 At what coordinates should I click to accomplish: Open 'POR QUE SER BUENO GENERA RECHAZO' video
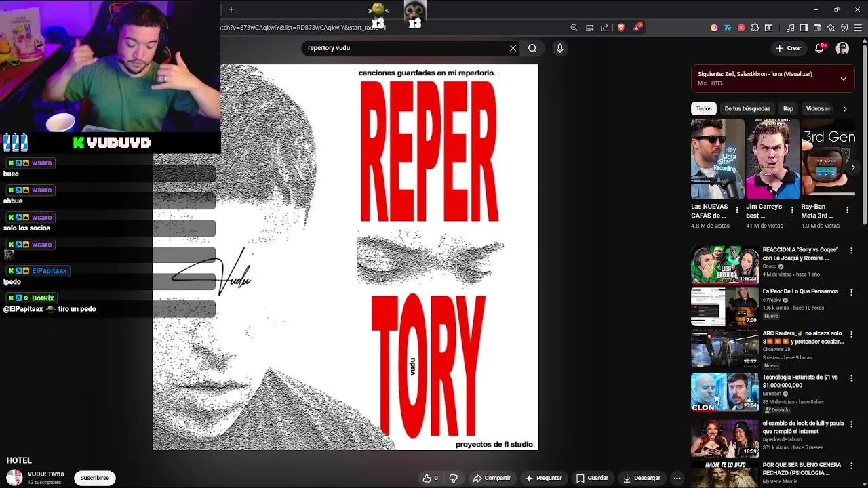[725, 474]
